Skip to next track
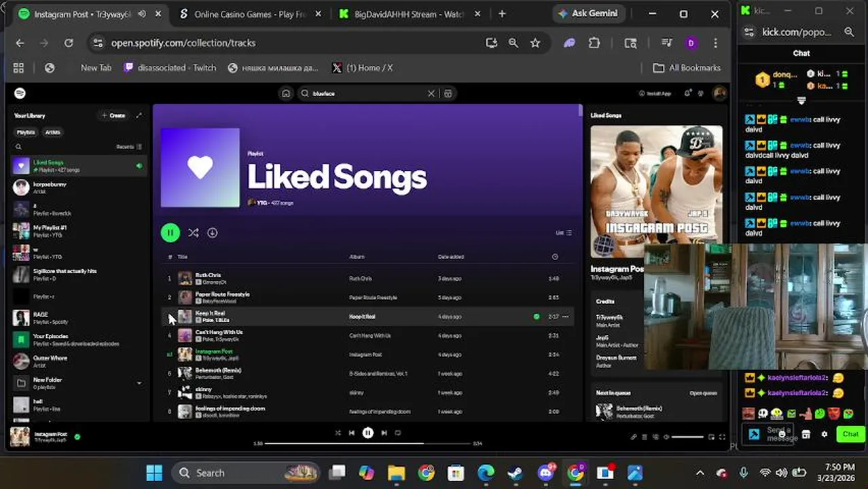Screen dimensions: 868x489 [384, 433]
